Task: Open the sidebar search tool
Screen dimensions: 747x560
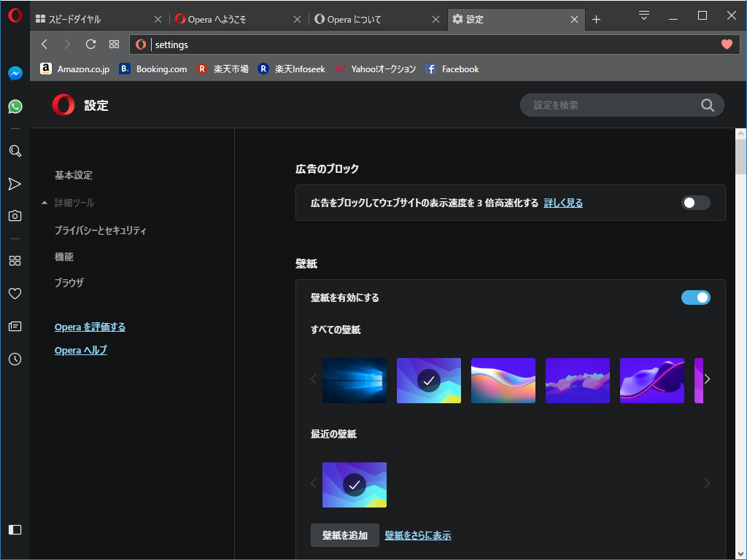Action: point(15,151)
